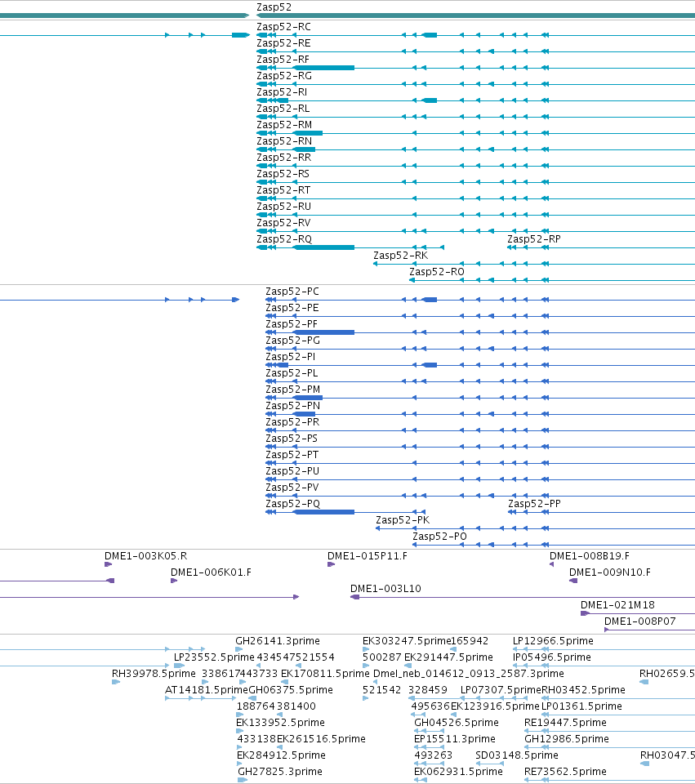The height and width of the screenshot is (784, 695).
Task: Select the RE19447.5prime EST label
Action: pos(565,723)
